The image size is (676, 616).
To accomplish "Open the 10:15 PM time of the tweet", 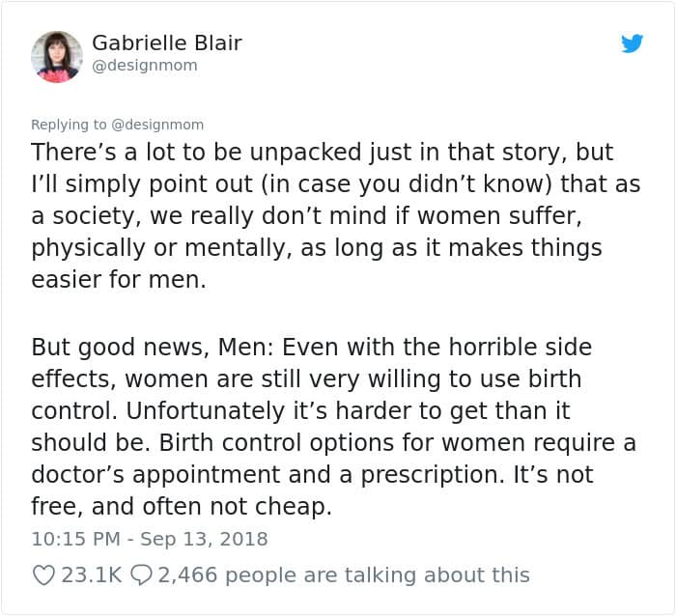I will pyautogui.click(x=75, y=540).
